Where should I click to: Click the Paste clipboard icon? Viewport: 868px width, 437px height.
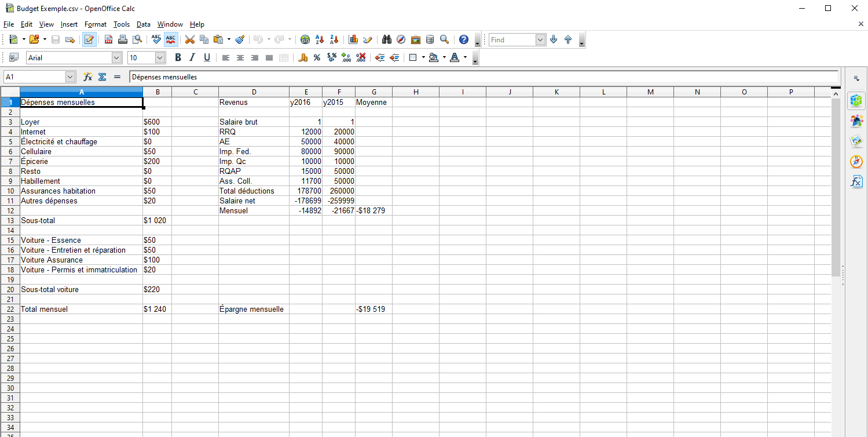pos(218,40)
